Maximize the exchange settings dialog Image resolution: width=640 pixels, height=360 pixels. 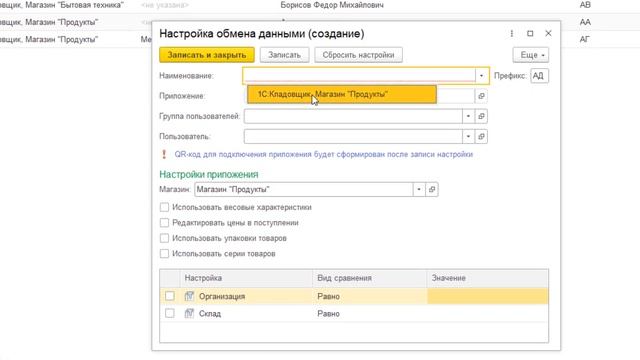click(530, 33)
